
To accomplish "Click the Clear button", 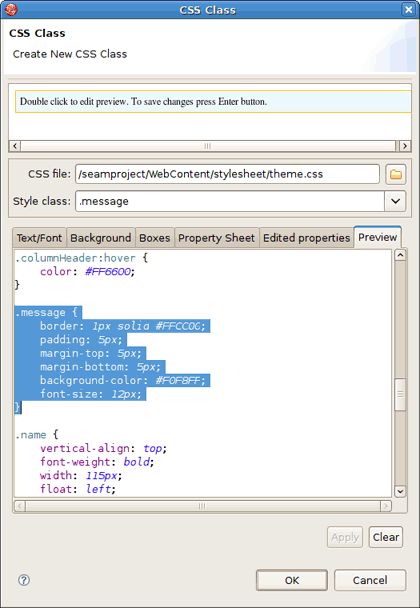I will (386, 537).
